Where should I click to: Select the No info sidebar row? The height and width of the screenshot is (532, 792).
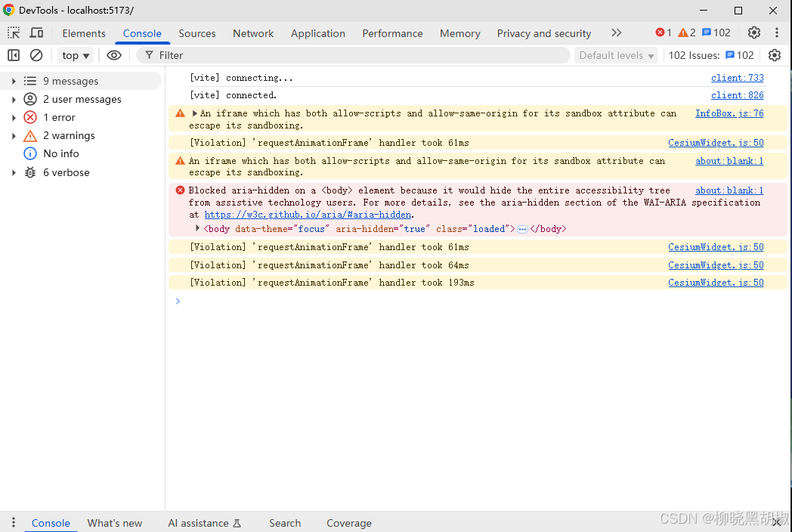pos(81,153)
